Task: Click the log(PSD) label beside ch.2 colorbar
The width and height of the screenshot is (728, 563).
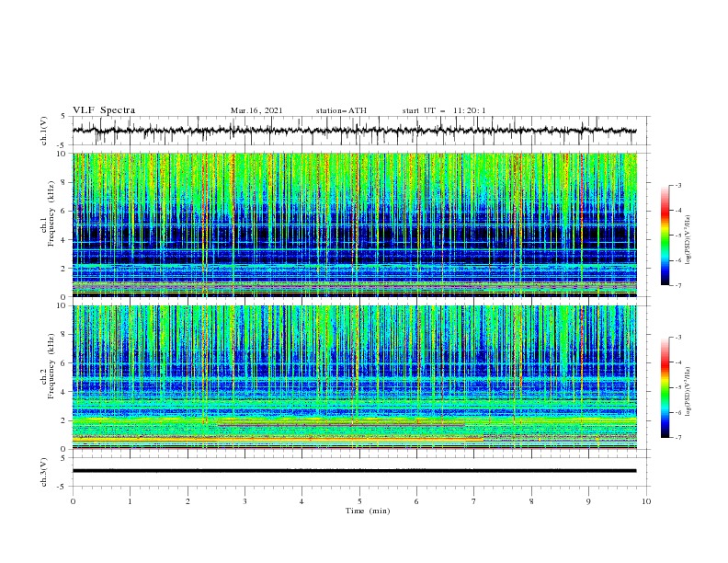Action: 688,392
